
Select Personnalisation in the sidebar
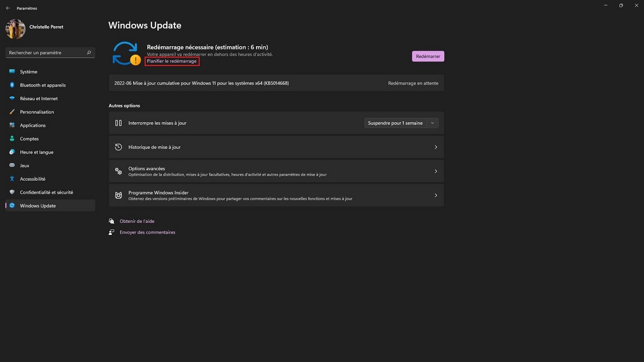point(50,112)
